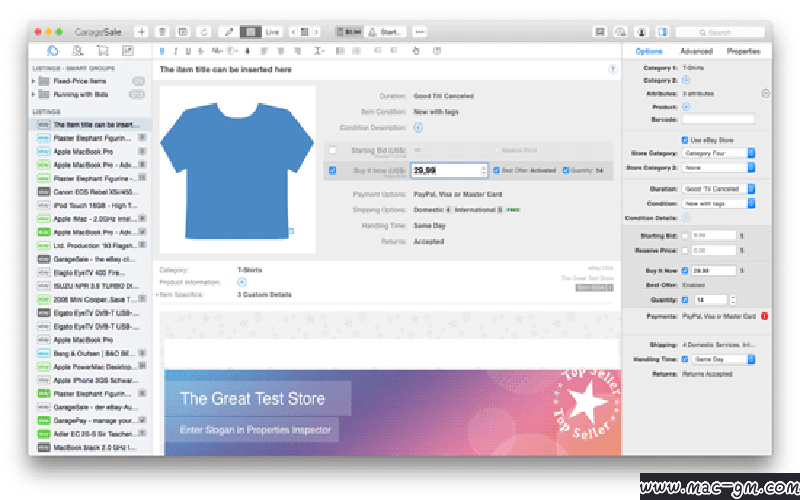Enable the Starting Bid checkbox in the listing editor
Viewport: 800px width, 500px height.
(333, 150)
